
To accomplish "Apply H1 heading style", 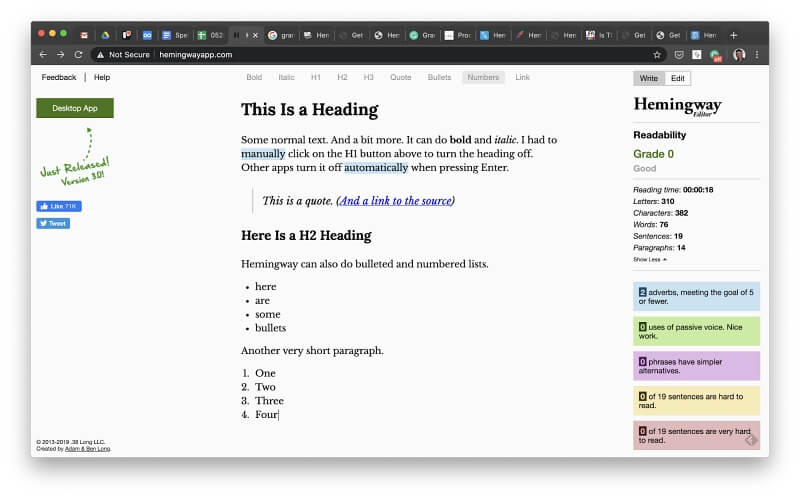I will pyautogui.click(x=316, y=77).
